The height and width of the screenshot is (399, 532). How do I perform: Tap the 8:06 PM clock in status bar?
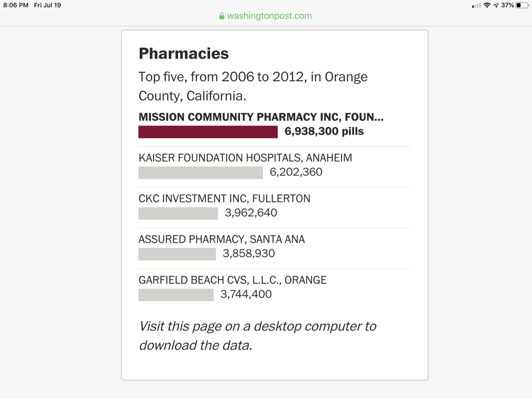coord(15,5)
